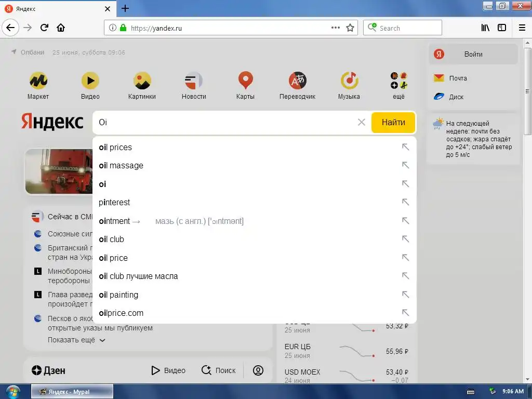
Task: Click the taskbar clock 9:06 AM
Action: point(513,392)
